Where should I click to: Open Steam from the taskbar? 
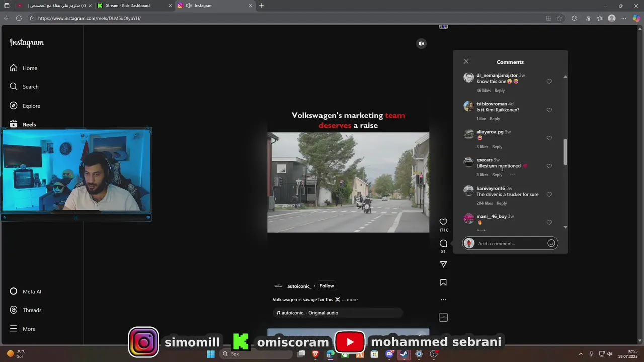[404, 354]
